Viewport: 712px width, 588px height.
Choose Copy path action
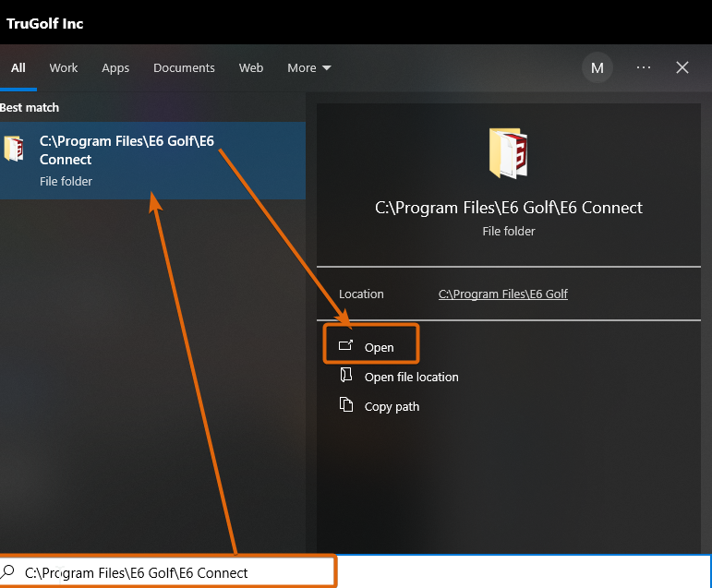(x=392, y=407)
